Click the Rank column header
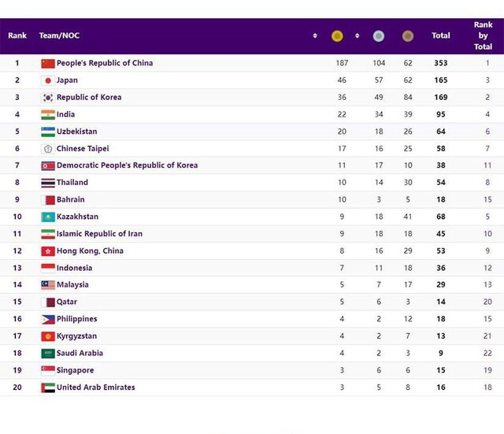Screen dimensions: 504x434 click(x=17, y=35)
